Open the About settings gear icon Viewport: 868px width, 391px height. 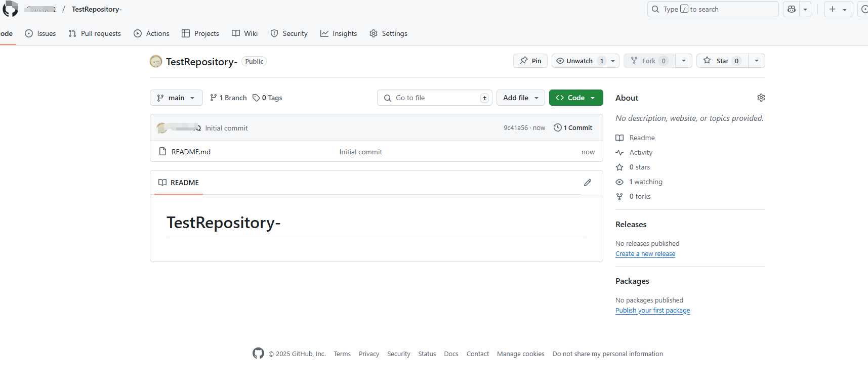point(761,98)
